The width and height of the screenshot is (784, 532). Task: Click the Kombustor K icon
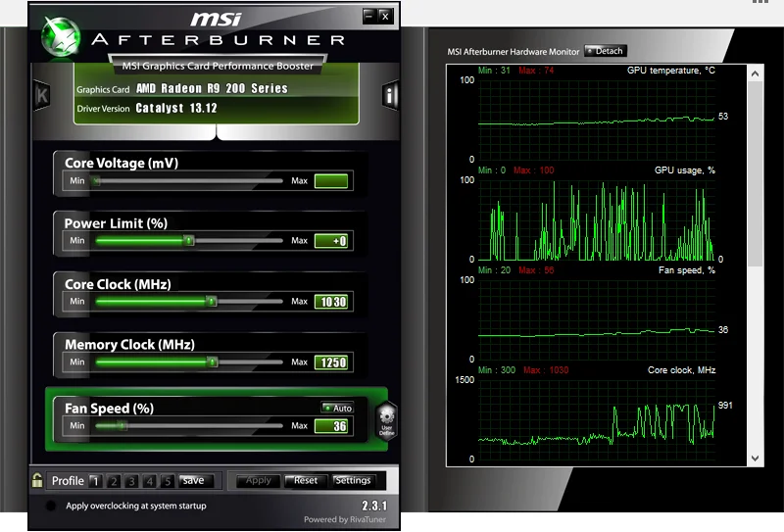41,94
